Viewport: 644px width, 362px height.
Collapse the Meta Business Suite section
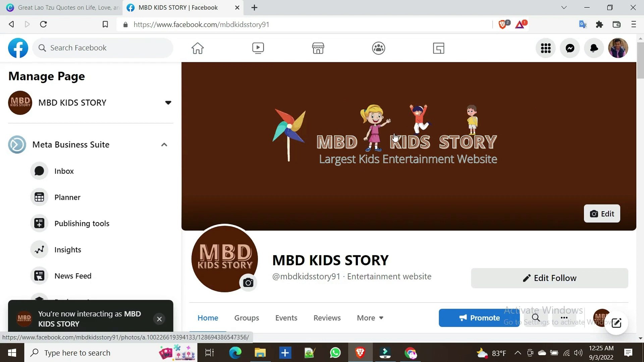pyautogui.click(x=164, y=144)
